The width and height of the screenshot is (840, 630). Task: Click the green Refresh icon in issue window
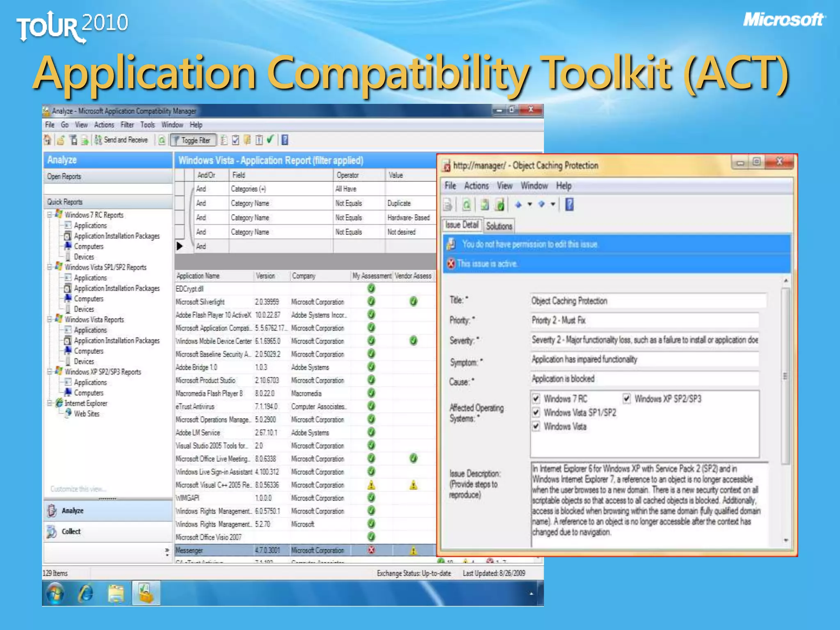click(466, 204)
